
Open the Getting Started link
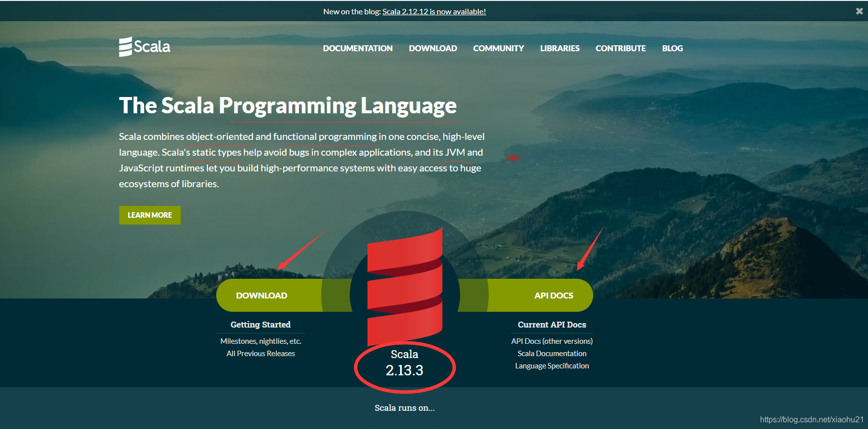[261, 325]
